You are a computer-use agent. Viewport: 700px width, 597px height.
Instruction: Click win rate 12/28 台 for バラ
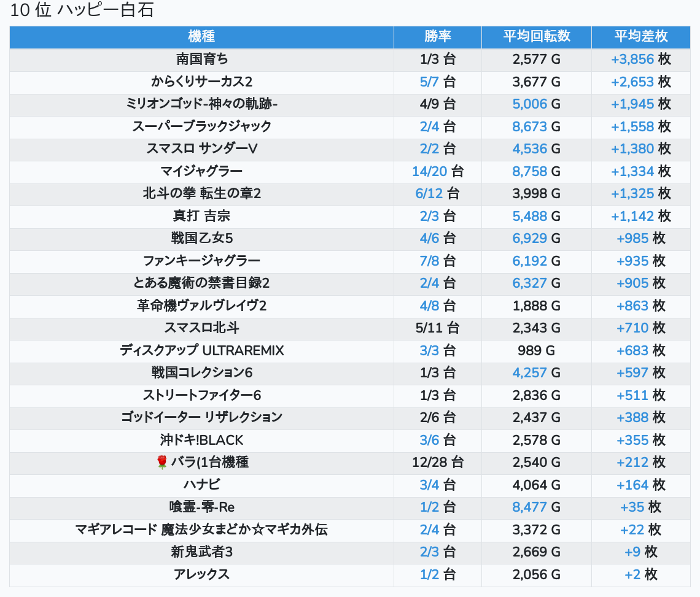(x=437, y=462)
